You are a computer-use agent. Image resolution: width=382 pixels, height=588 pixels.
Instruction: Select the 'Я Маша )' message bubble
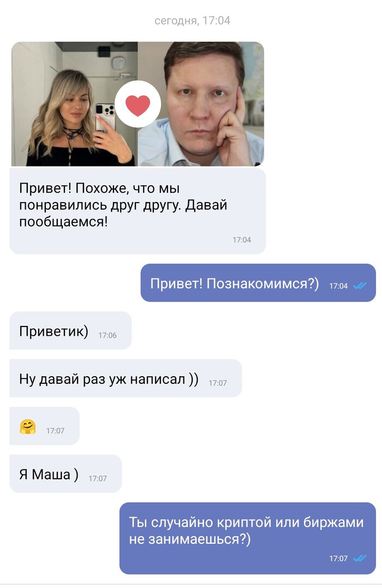coord(65,474)
